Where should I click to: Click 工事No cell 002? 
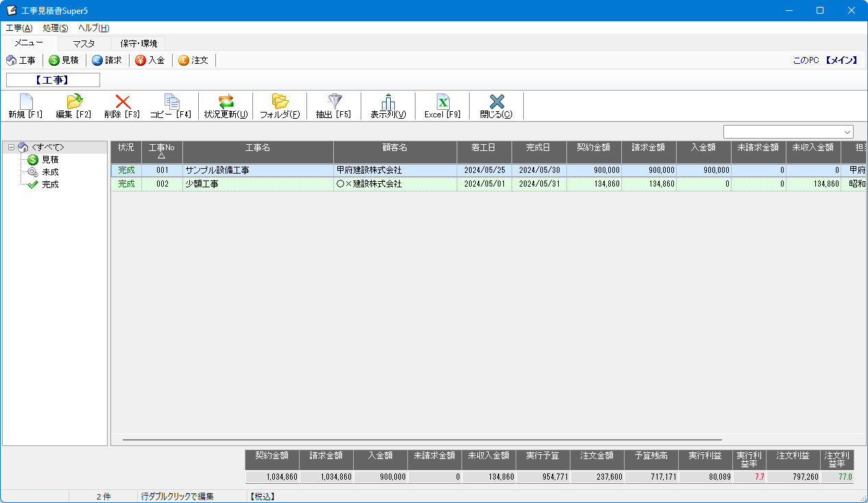162,184
